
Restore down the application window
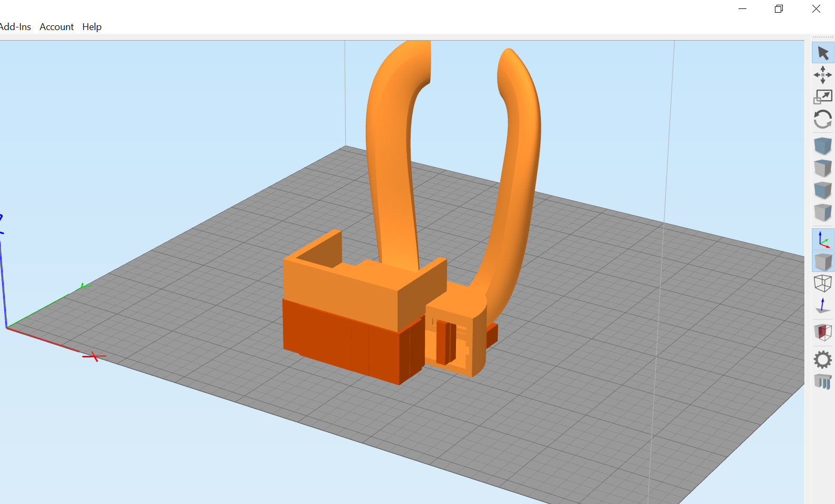(779, 9)
